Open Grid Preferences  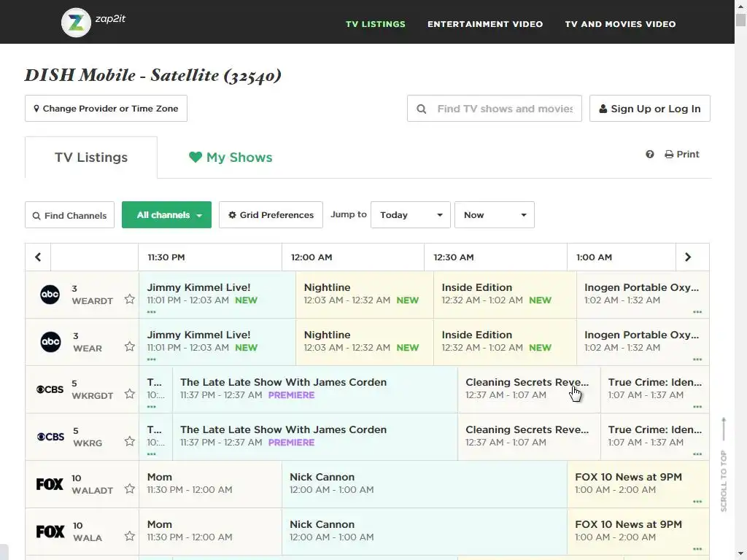[271, 215]
